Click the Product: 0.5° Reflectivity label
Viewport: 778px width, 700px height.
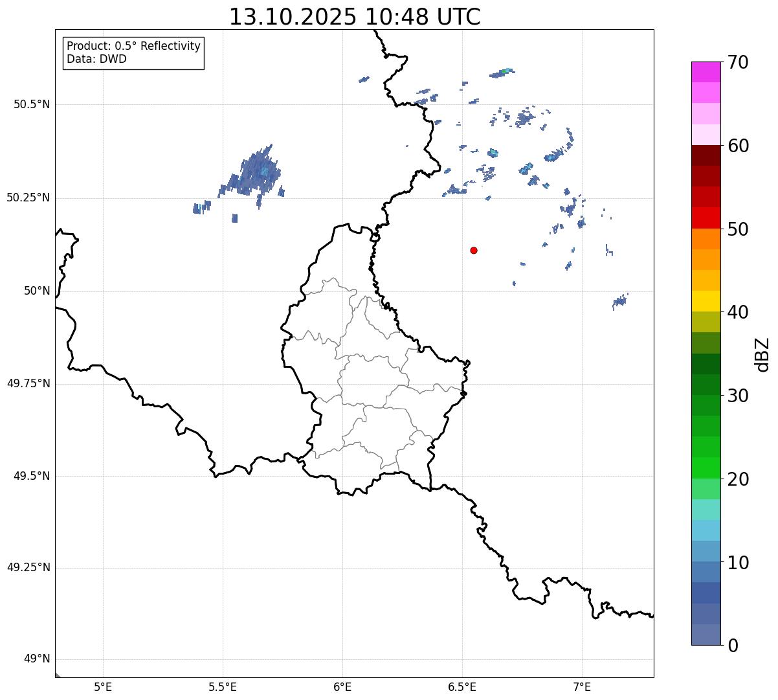pyautogui.click(x=133, y=46)
